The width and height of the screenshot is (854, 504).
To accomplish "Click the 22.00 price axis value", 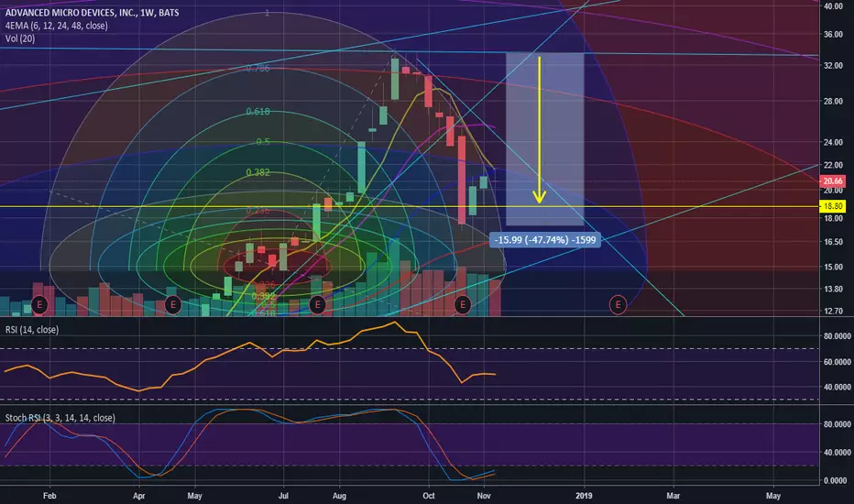I will pyautogui.click(x=833, y=165).
